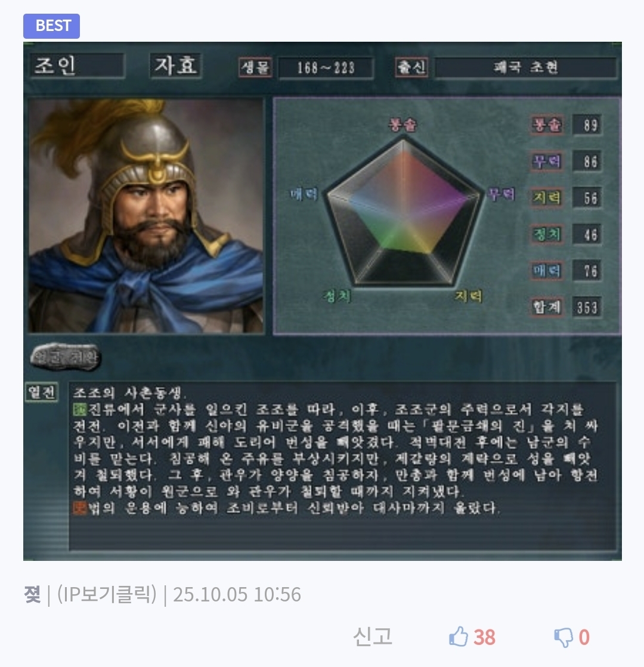Click the green 정치 stat label
Image resolution: width=644 pixels, height=667 pixels.
[x=547, y=234]
